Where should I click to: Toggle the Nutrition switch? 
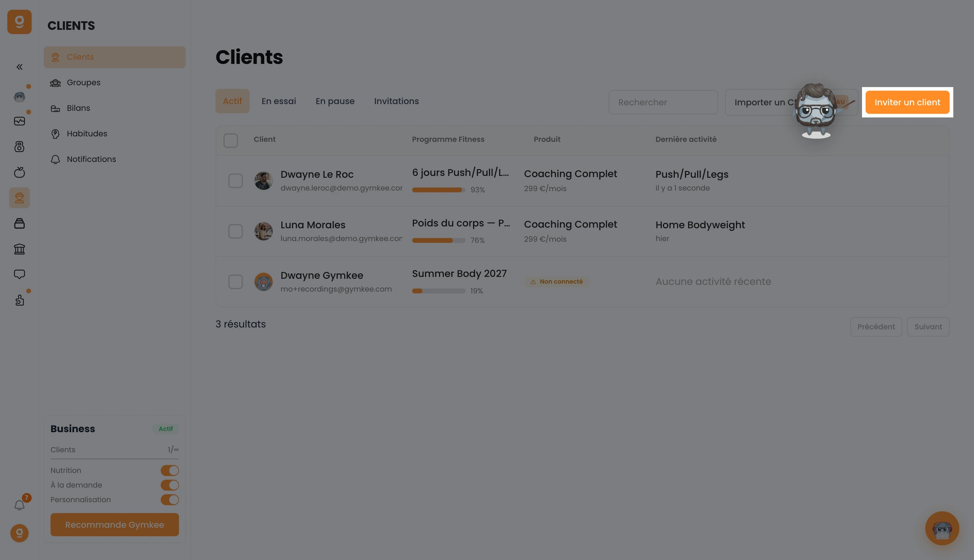click(170, 470)
